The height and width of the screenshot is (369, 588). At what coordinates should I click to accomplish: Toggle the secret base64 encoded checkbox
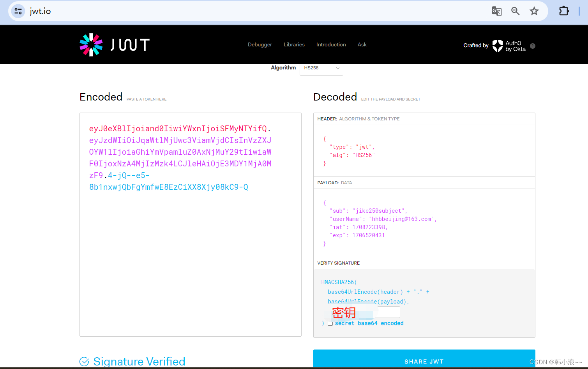click(x=330, y=323)
